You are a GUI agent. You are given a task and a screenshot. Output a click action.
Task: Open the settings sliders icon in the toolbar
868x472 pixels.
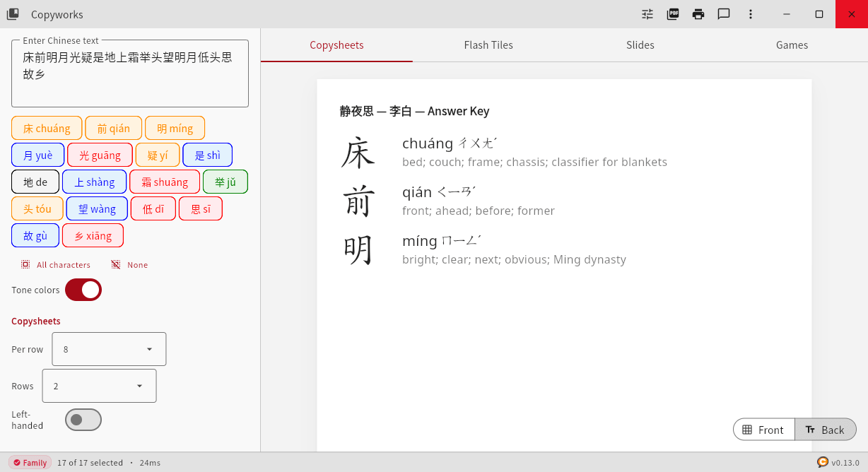pos(647,14)
